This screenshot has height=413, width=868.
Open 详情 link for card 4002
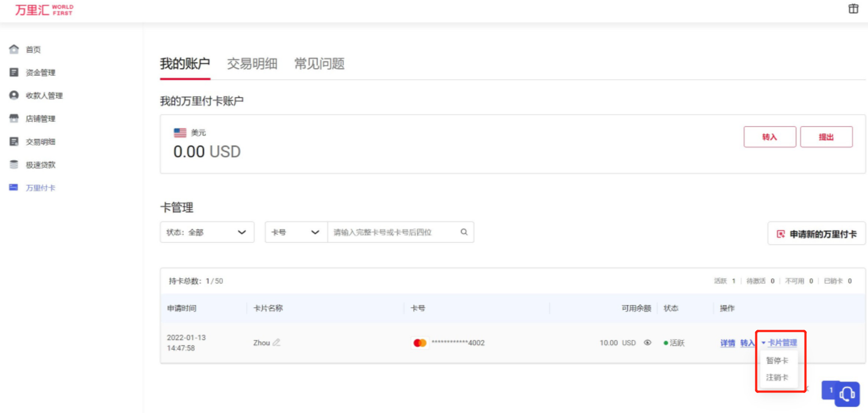(728, 343)
